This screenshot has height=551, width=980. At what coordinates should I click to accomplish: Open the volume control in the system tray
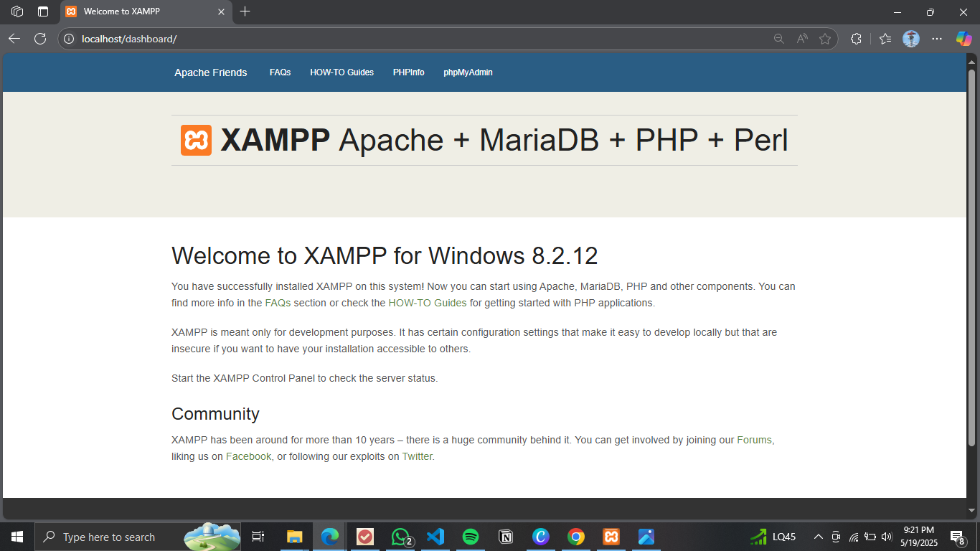tap(885, 537)
